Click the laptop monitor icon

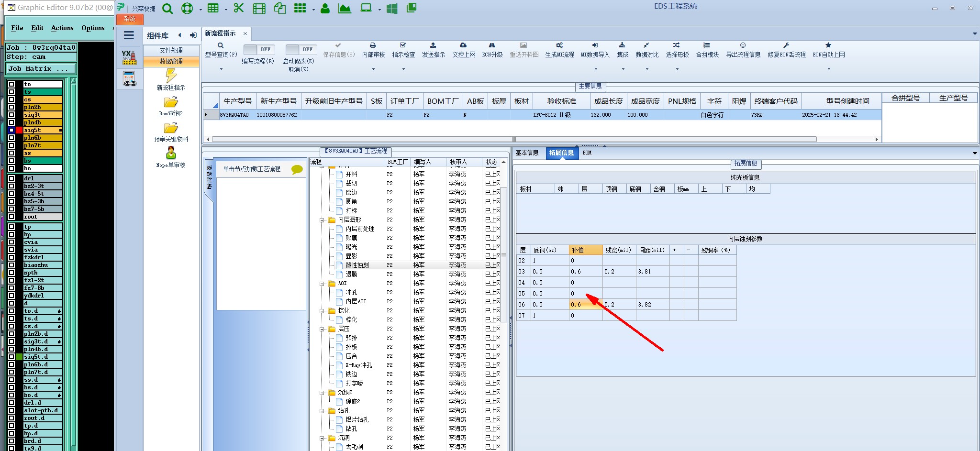tap(366, 8)
